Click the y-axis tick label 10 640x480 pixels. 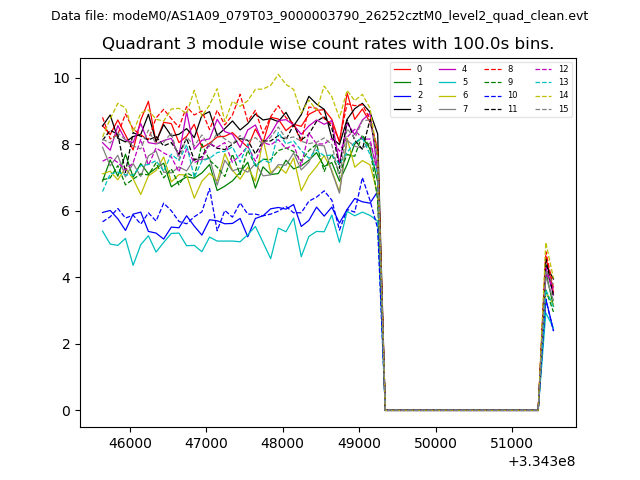[x=62, y=78]
